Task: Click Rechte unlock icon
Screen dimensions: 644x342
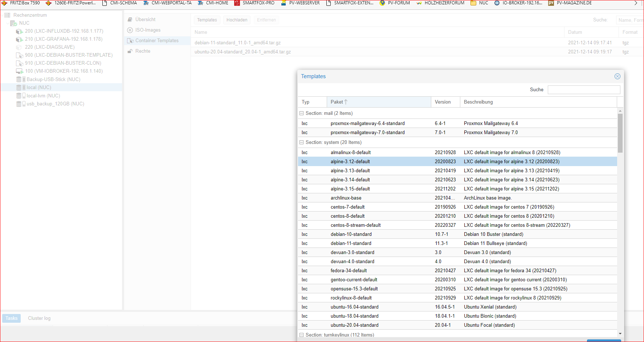Action: 130,51
